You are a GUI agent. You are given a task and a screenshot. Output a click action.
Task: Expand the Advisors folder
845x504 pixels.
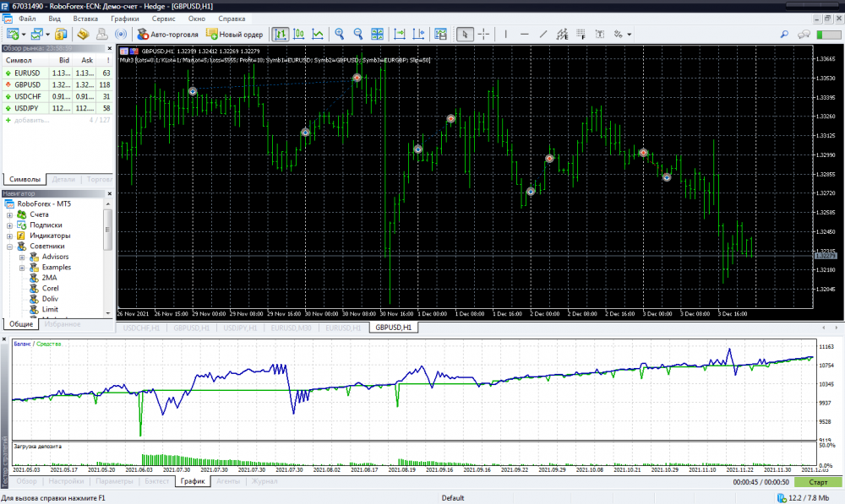[22, 257]
